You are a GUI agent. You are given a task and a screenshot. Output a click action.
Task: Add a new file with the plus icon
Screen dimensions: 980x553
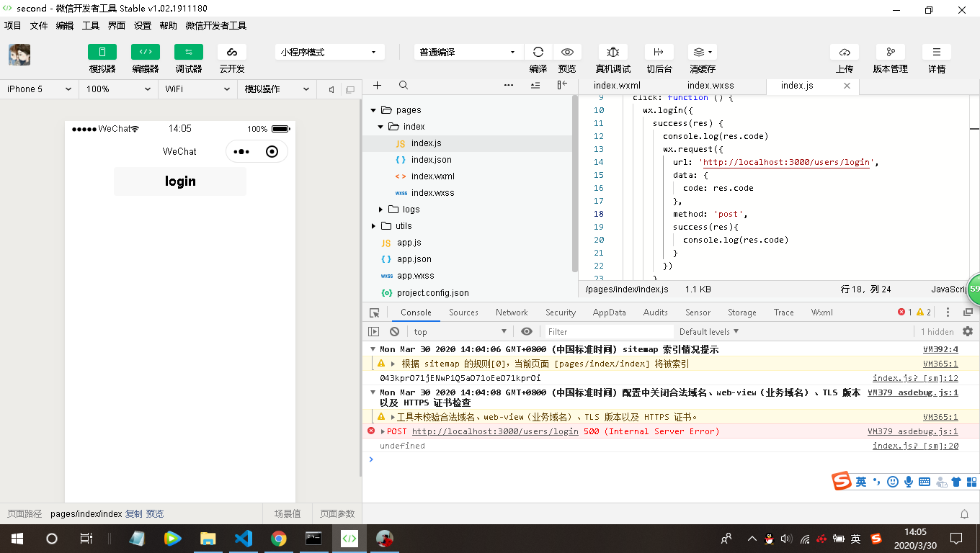[x=377, y=85]
